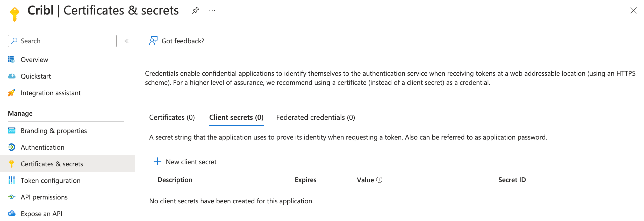Open Quickstart from the sidebar
644x221 pixels.
pos(36,76)
